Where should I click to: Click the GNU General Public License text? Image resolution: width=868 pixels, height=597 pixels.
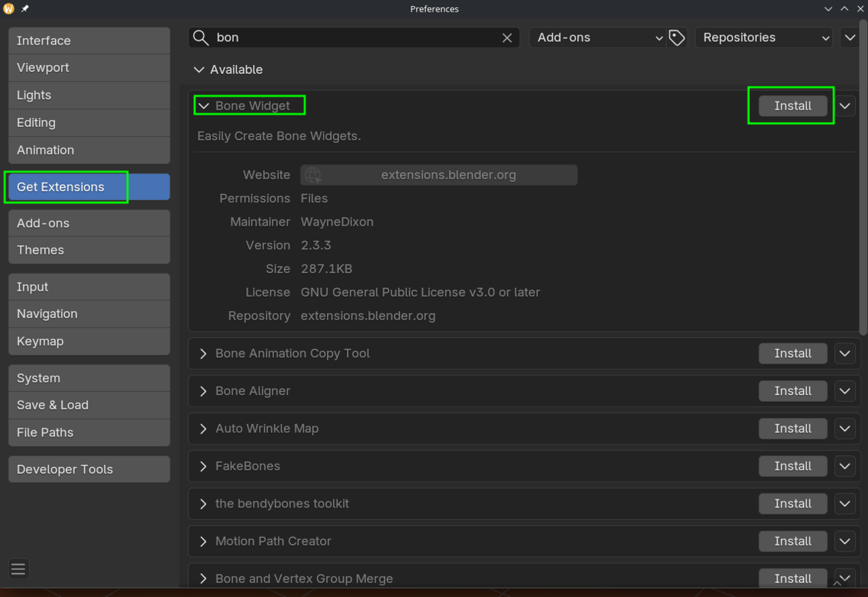420,293
